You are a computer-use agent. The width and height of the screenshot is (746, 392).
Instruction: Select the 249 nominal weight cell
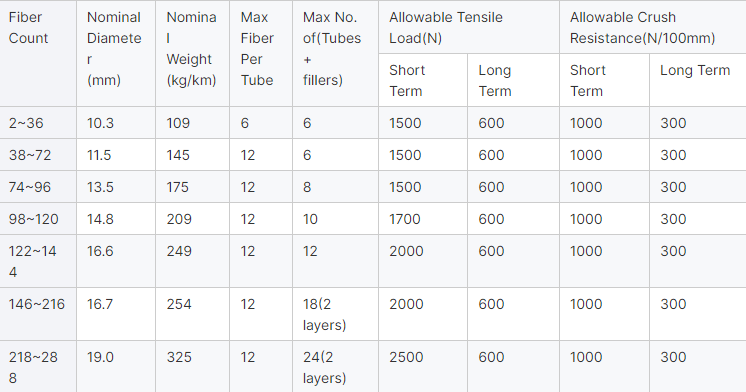point(192,261)
